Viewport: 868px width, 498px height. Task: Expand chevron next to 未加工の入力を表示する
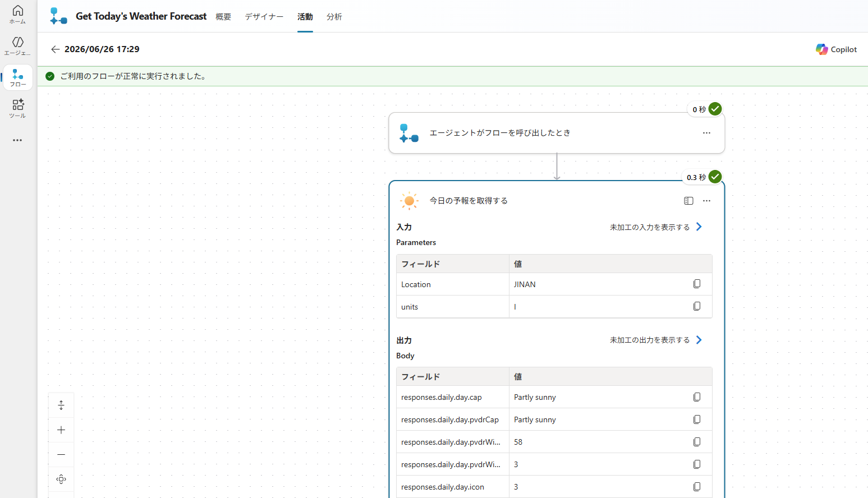click(x=699, y=227)
